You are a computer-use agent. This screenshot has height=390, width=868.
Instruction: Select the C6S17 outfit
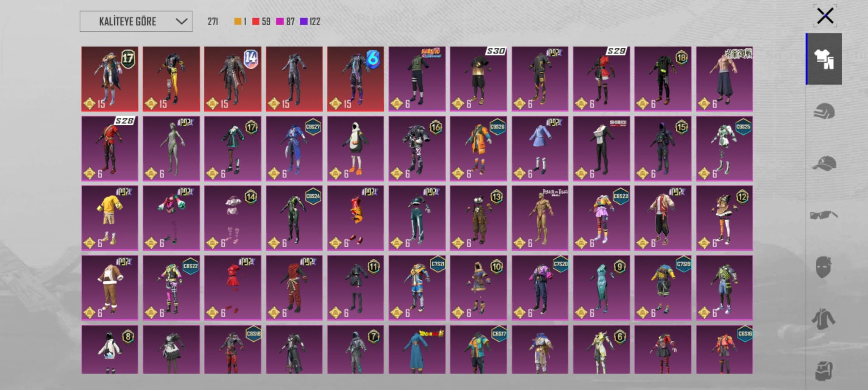coord(479,349)
